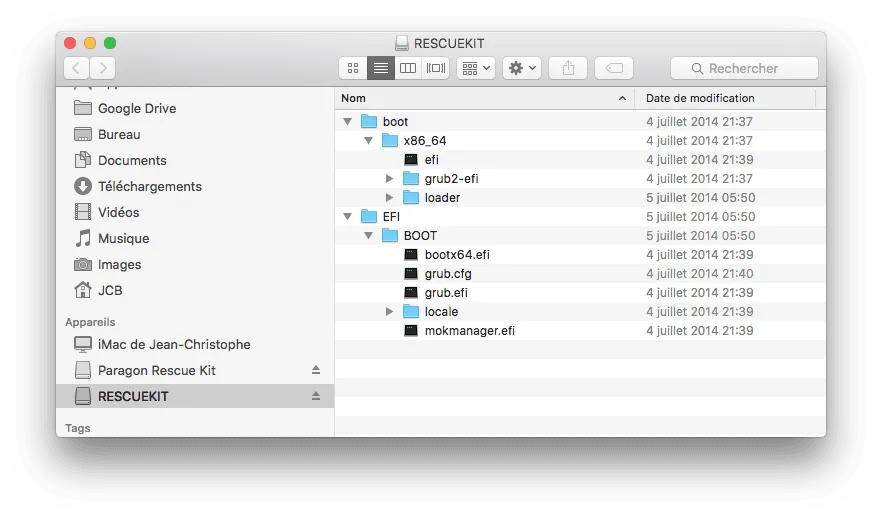882x517 pixels.
Task: Select the mokmanager.efi file icon
Action: [x=411, y=331]
